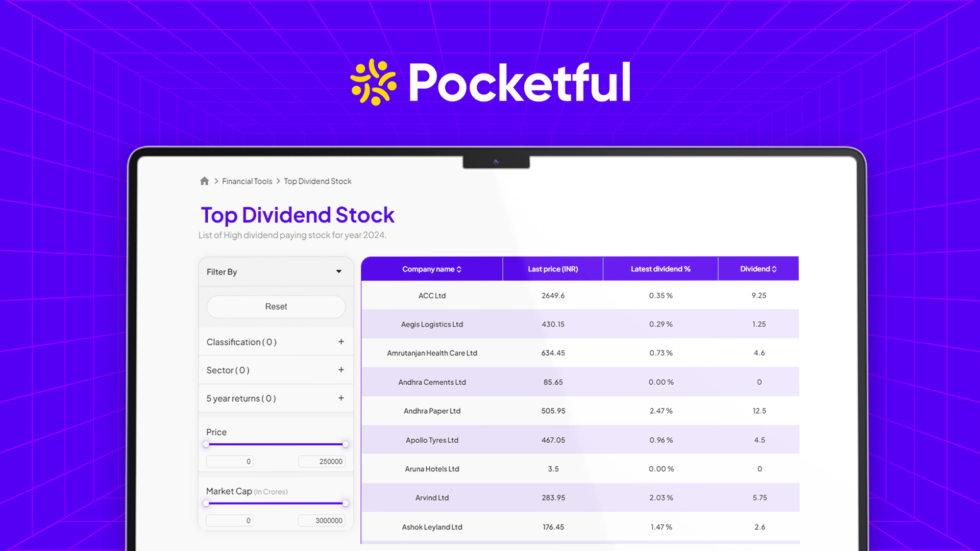Open the Financial Tools breadcrumb link
Viewport: 980px width, 551px height.
247,181
